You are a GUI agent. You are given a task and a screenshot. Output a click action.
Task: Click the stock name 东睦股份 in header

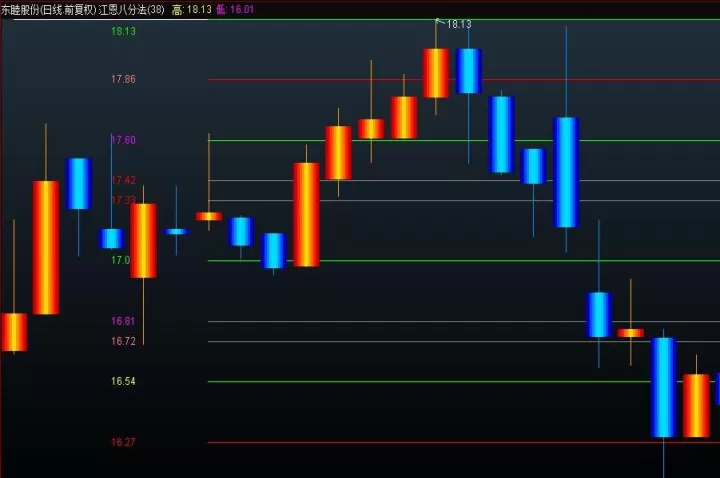pos(20,10)
